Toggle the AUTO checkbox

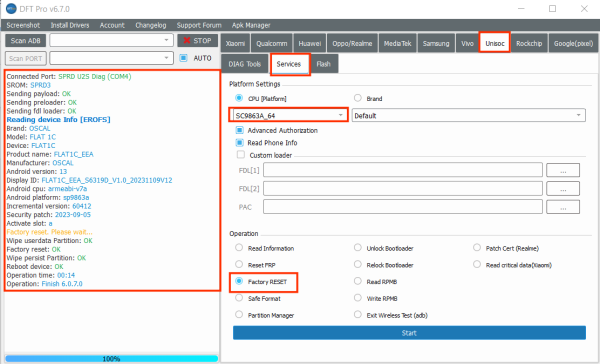pos(184,58)
